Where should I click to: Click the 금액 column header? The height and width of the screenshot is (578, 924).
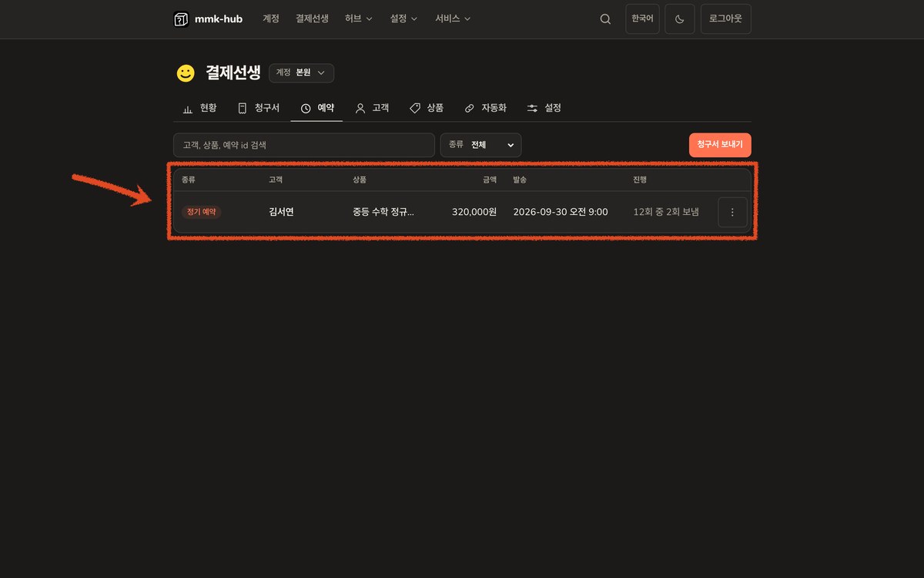pyautogui.click(x=490, y=180)
